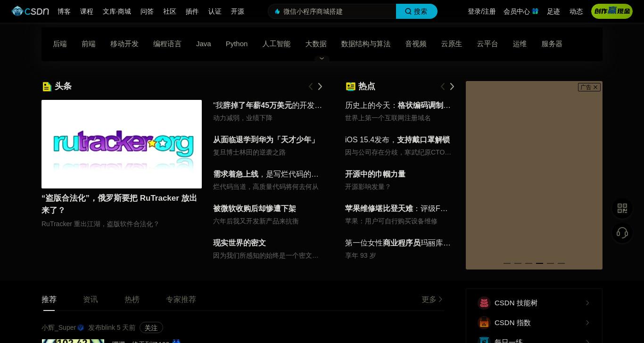Image resolution: width=644 pixels, height=343 pixels.
Task: Open 动态 feed
Action: coord(576,11)
